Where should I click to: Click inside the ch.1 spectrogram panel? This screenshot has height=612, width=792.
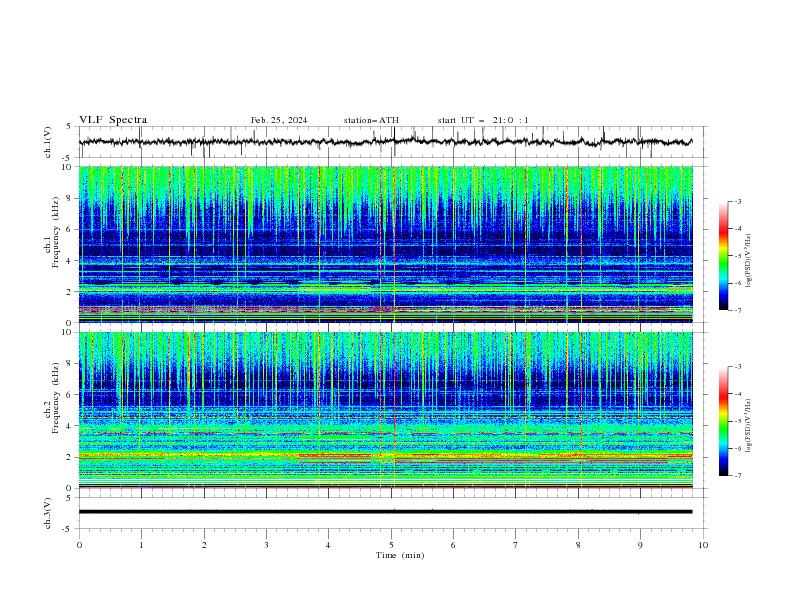coord(386,244)
